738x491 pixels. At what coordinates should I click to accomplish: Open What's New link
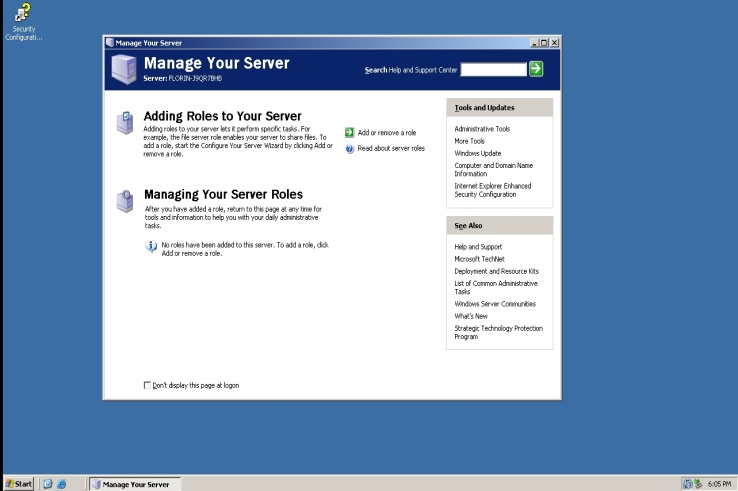(471, 316)
